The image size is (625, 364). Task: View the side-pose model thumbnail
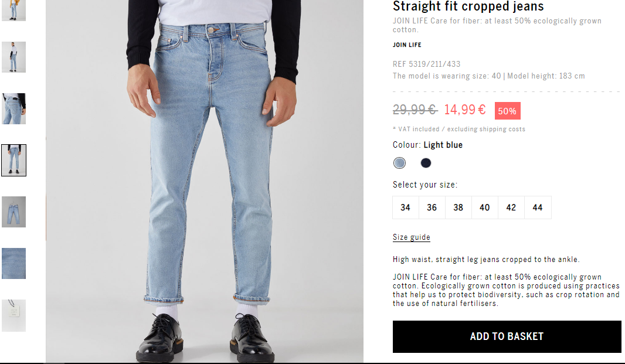click(x=13, y=57)
